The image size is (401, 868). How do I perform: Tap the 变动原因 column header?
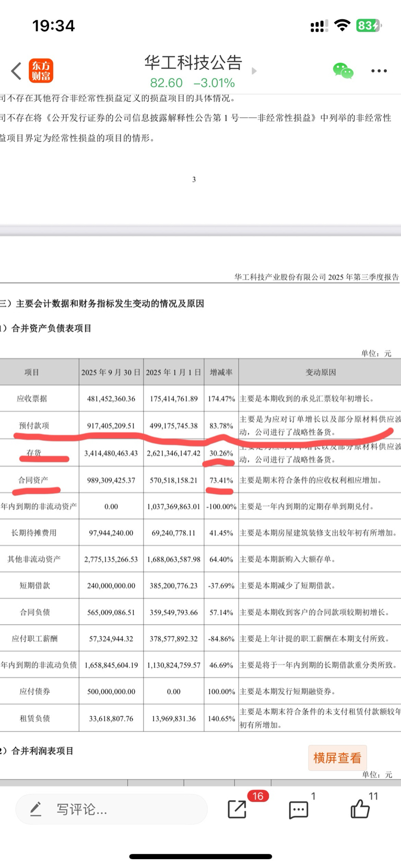tap(321, 372)
